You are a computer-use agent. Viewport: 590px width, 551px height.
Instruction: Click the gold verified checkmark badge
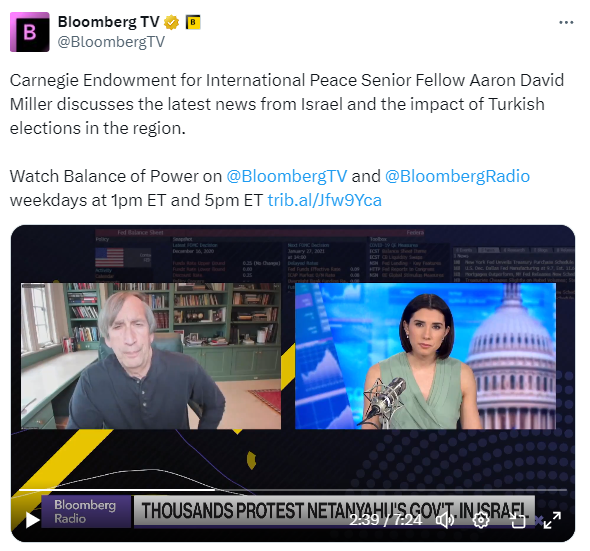click(172, 22)
